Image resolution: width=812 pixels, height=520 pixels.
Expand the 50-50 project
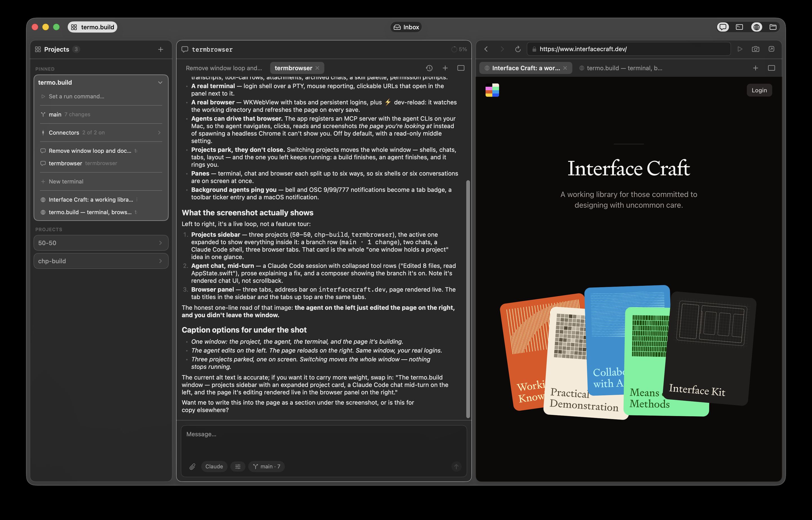coord(101,243)
